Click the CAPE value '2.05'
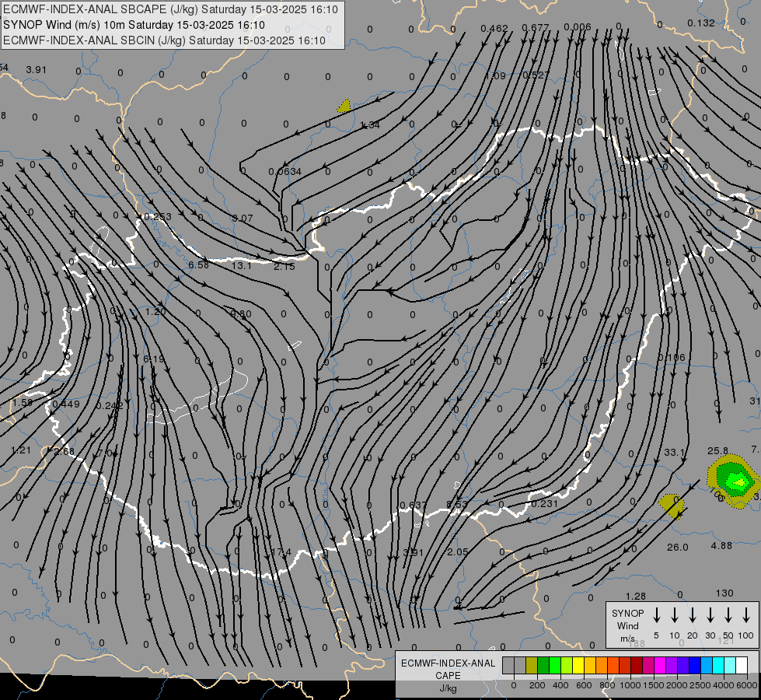 click(458, 552)
